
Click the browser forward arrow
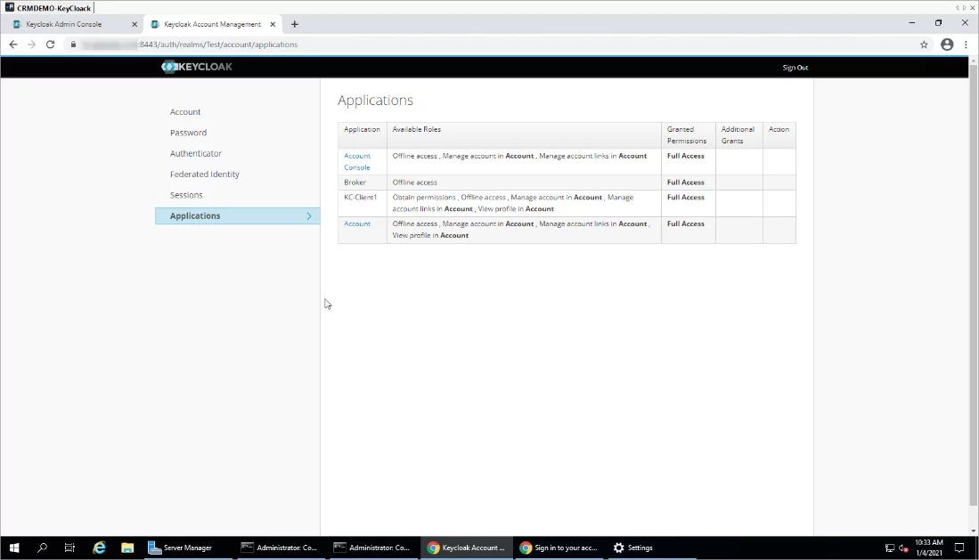pyautogui.click(x=31, y=45)
